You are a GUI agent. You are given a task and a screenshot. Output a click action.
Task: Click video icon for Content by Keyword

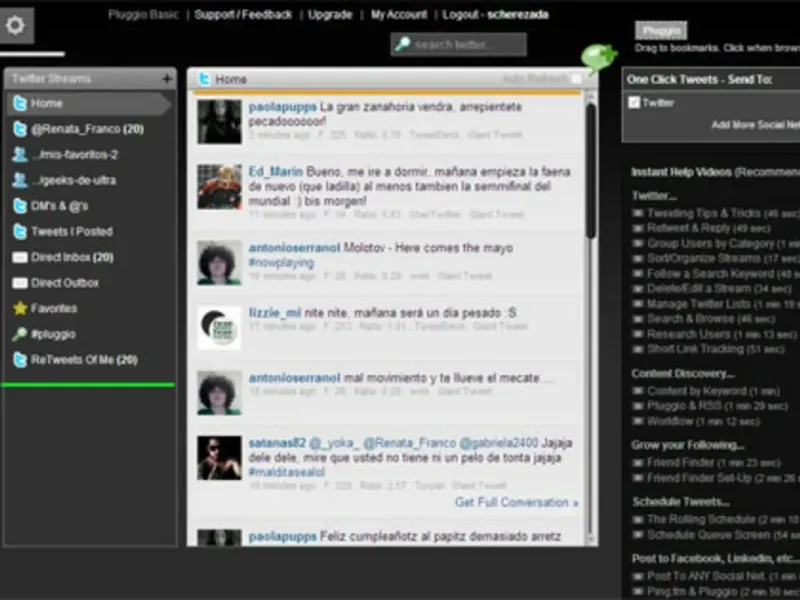(x=638, y=391)
